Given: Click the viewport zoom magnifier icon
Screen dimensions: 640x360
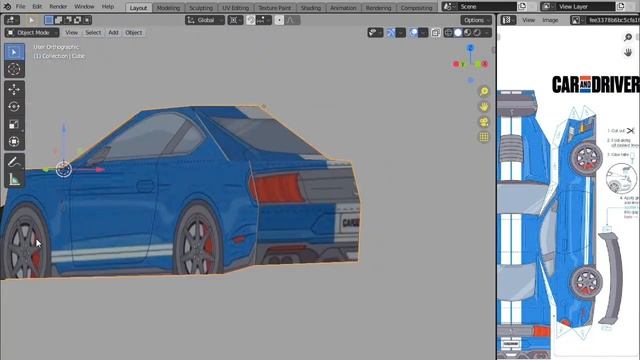Looking at the screenshot, I should 484,91.
